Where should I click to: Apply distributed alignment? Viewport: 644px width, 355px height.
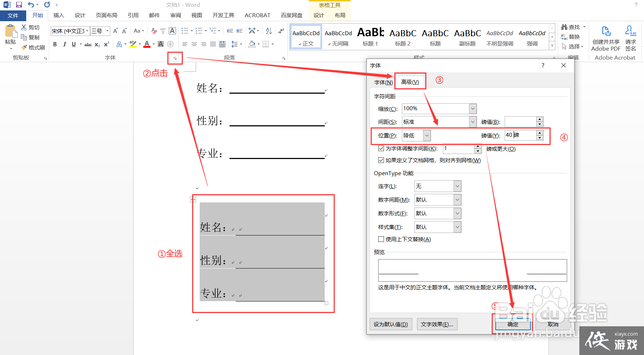tap(222, 44)
